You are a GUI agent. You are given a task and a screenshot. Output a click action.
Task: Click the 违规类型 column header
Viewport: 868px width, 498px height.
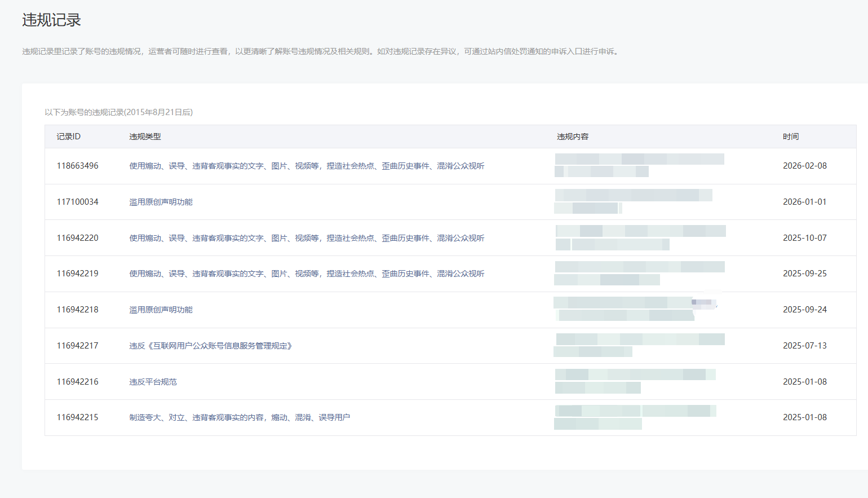coord(145,136)
